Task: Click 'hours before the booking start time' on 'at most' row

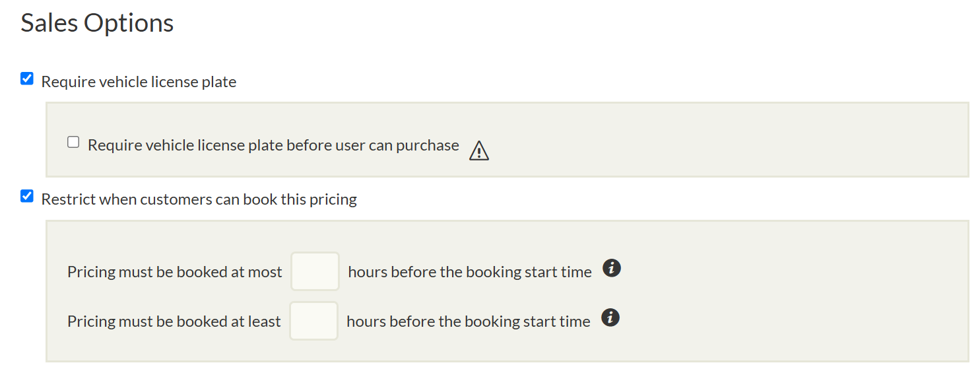Action: coord(469,272)
